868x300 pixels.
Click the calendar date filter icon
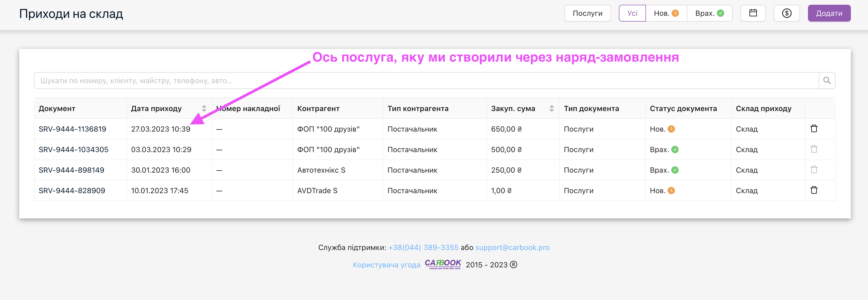(753, 13)
